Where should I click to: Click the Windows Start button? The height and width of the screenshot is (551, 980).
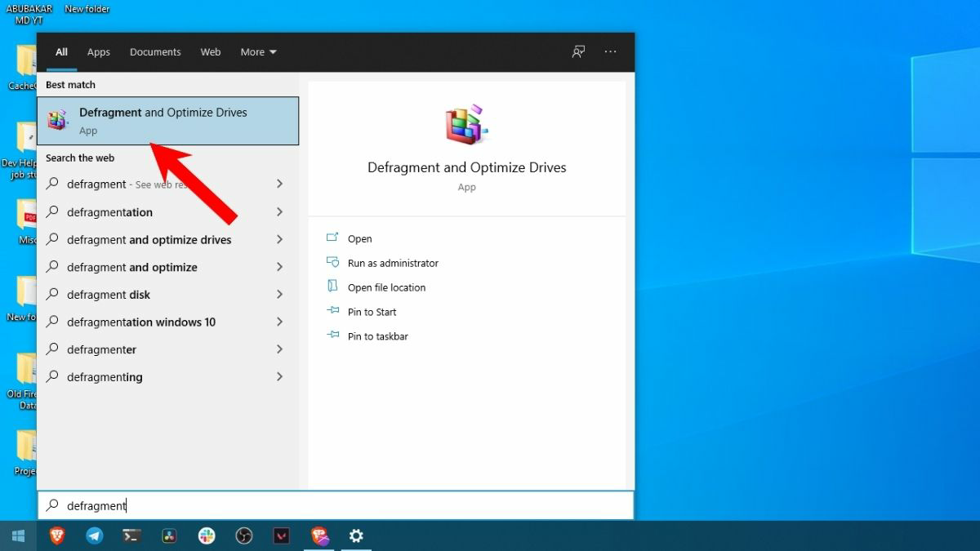(x=18, y=536)
